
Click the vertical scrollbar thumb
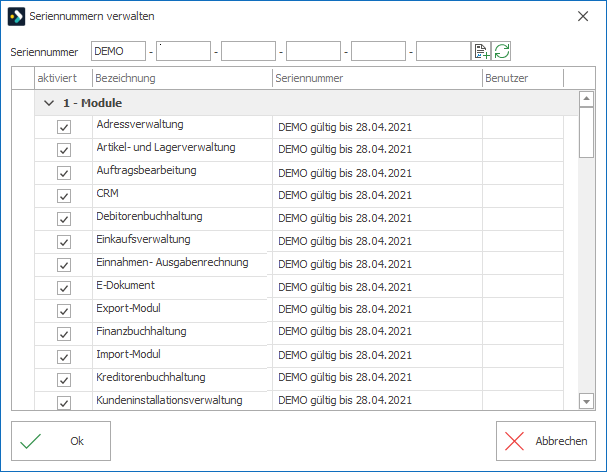click(x=586, y=132)
